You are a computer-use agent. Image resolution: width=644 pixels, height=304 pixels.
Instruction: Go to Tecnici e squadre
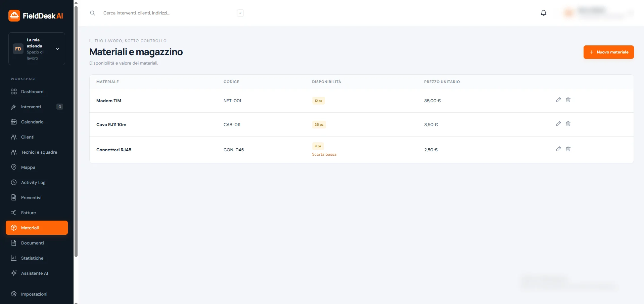click(x=37, y=152)
